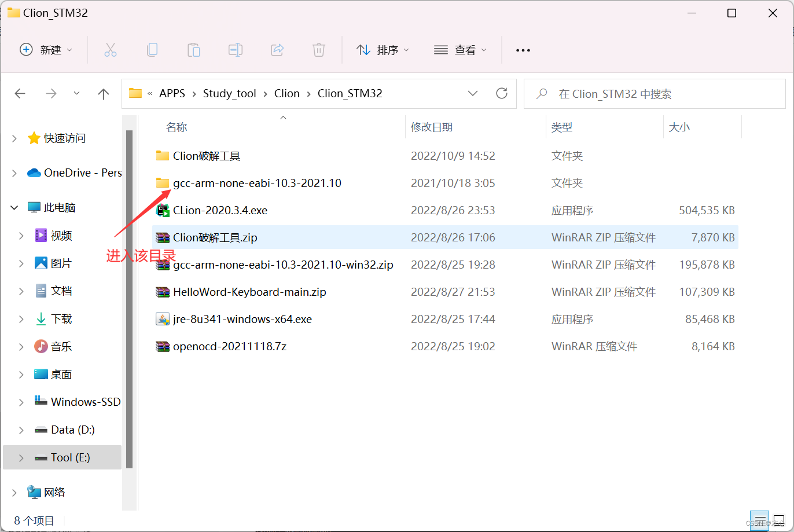Click the 新建 (New) button
The width and height of the screenshot is (794, 532).
(46, 50)
